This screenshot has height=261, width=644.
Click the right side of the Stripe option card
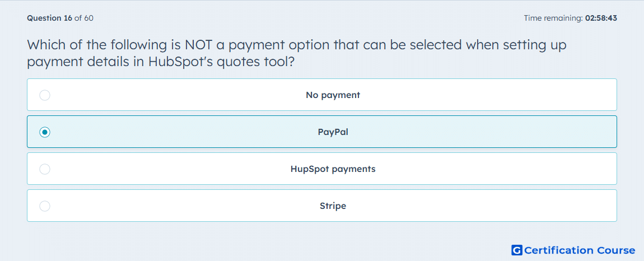click(x=534, y=206)
